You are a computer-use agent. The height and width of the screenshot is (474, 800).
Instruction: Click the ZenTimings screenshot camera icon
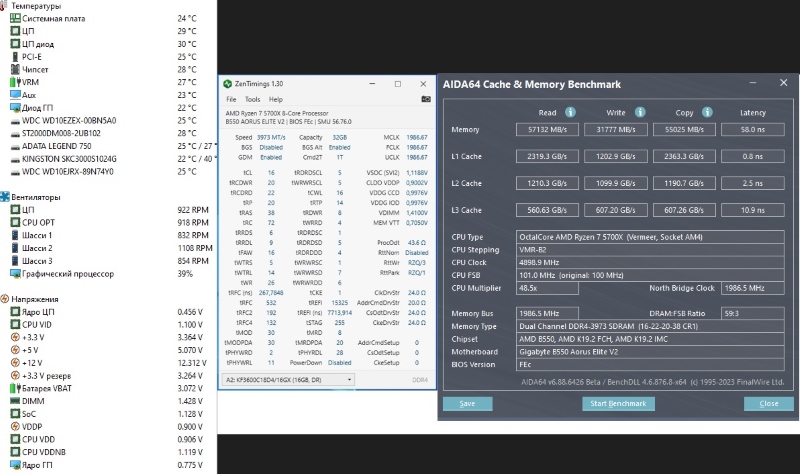click(x=426, y=99)
